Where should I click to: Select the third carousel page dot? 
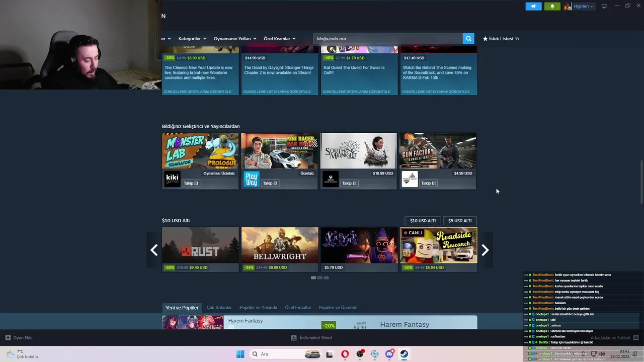pyautogui.click(x=326, y=278)
